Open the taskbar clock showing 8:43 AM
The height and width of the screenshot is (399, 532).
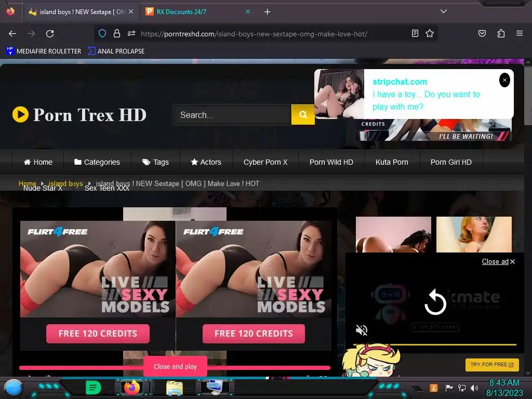coord(504,388)
